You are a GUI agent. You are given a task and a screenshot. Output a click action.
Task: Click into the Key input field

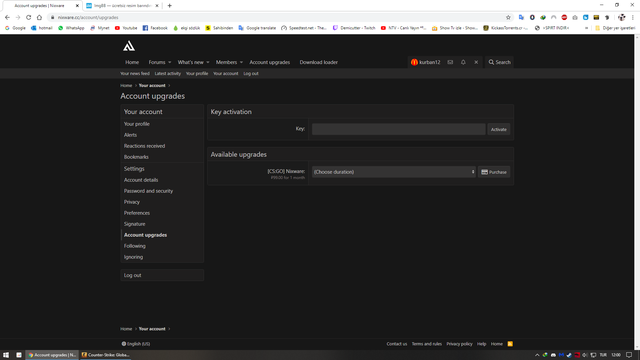click(399, 129)
